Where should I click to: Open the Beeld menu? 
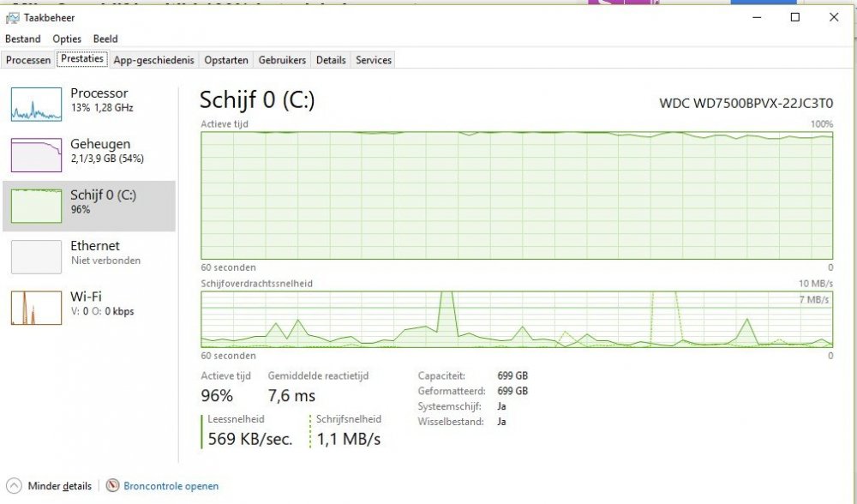click(x=105, y=39)
